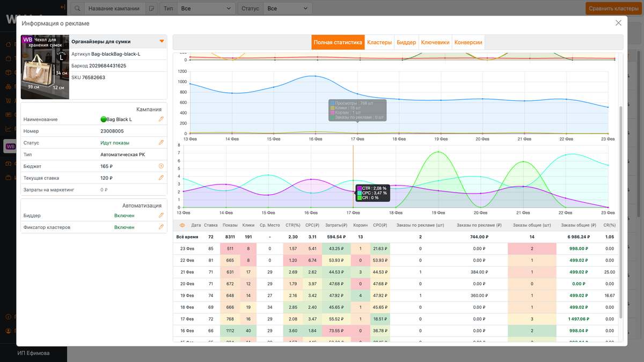The image size is (644, 362).
Task: Click the 16.67 CR value for 19 Фев
Action: [x=609, y=295]
